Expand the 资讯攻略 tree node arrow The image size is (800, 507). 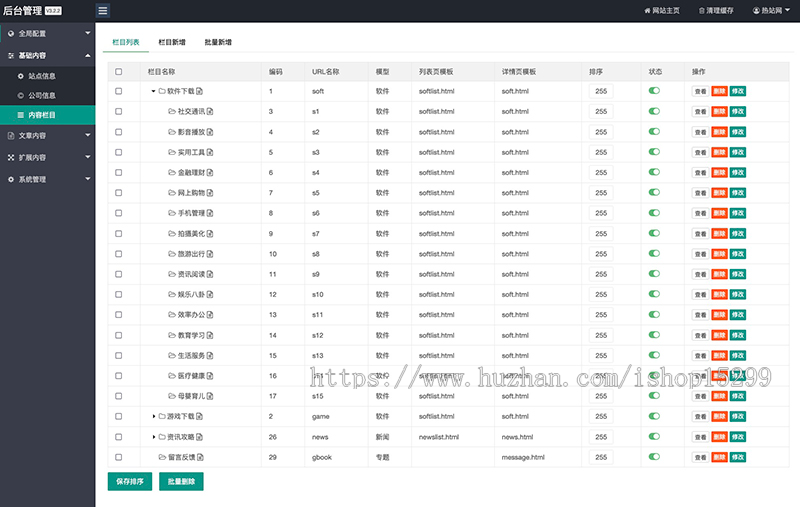coord(154,437)
